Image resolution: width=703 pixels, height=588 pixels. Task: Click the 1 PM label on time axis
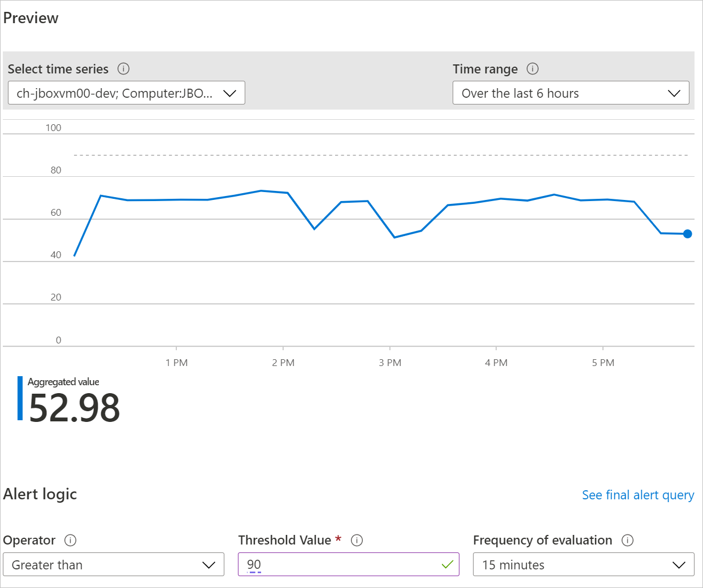[177, 363]
